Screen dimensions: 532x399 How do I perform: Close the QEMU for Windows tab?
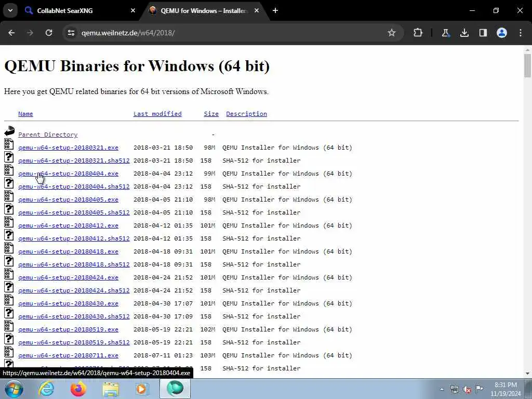pyautogui.click(x=257, y=10)
